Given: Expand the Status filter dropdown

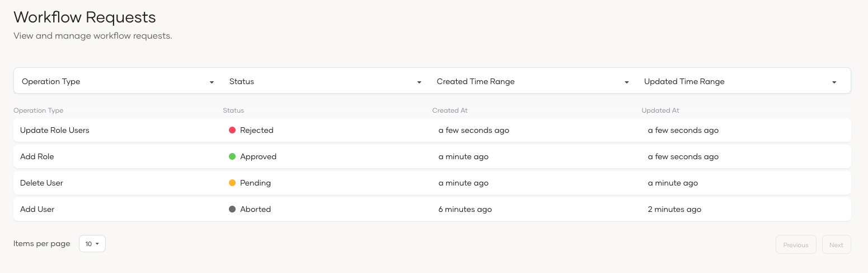Looking at the screenshot, I should (x=325, y=81).
